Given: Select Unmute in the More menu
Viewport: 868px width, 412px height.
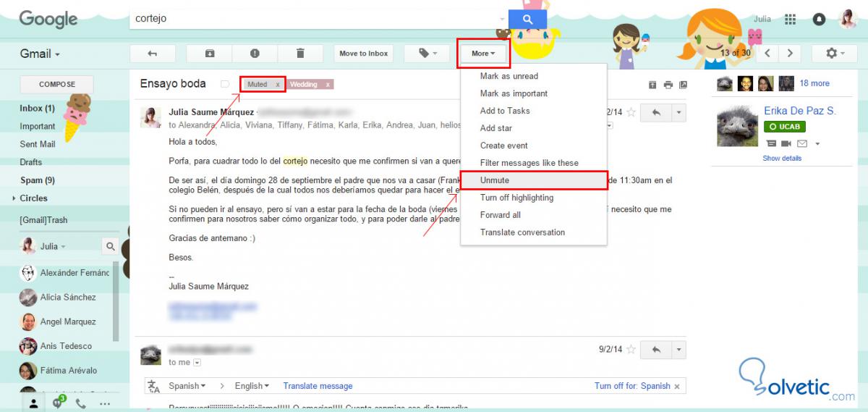Looking at the screenshot, I should 534,180.
